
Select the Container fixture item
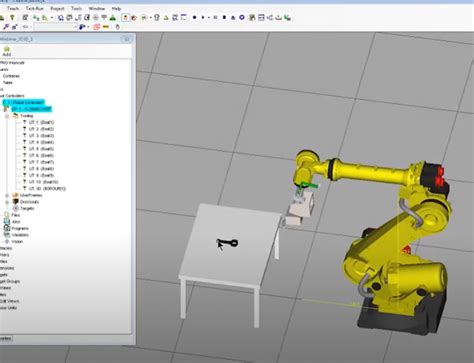point(11,76)
